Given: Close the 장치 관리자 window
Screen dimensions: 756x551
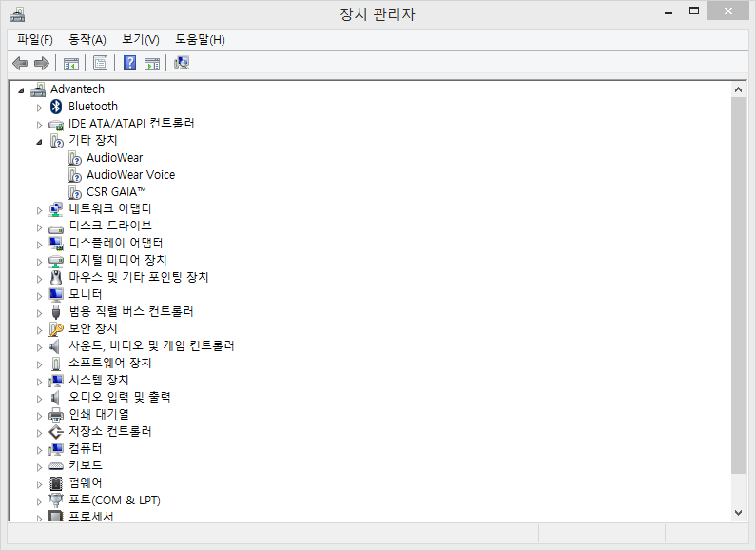Looking at the screenshot, I should coord(728,11).
